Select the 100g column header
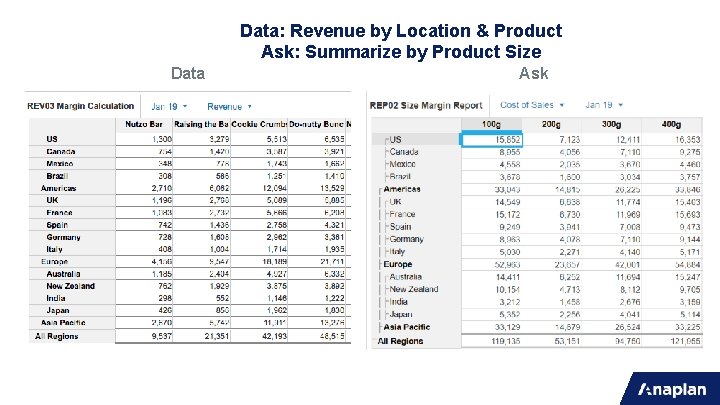This screenshot has width=720, height=405. pos(491,124)
